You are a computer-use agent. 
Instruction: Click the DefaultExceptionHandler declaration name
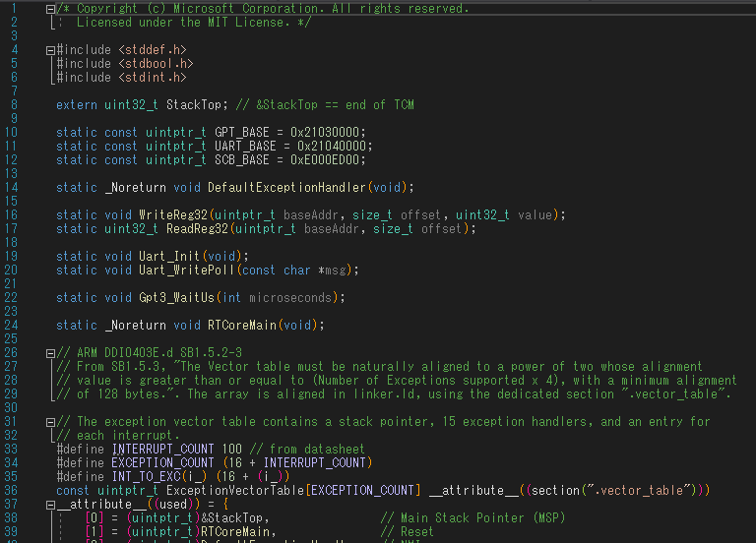pos(286,188)
